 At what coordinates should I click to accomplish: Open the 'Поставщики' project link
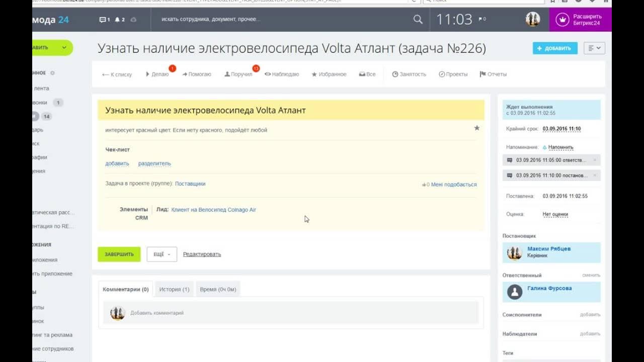coord(190,184)
